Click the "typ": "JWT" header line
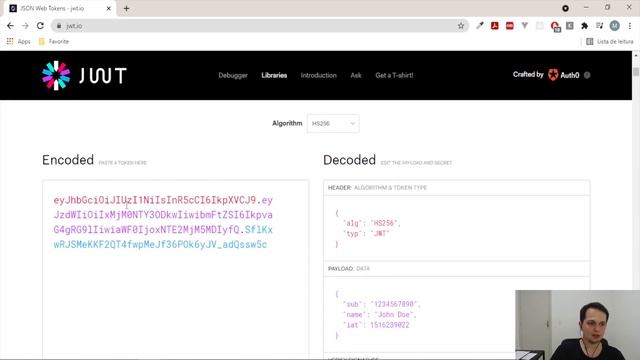The image size is (640, 360). click(366, 233)
